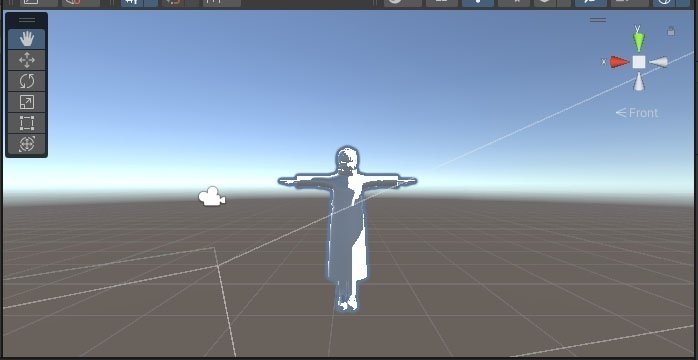This screenshot has width=698, height=360.
Task: Click the grey right-side gizmo cone
Action: click(659, 62)
